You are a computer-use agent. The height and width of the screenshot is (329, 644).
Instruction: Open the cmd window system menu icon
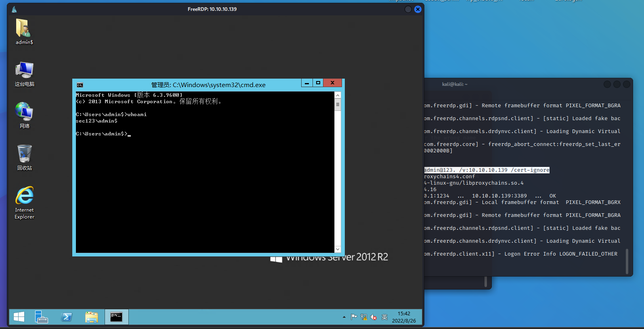pyautogui.click(x=80, y=85)
